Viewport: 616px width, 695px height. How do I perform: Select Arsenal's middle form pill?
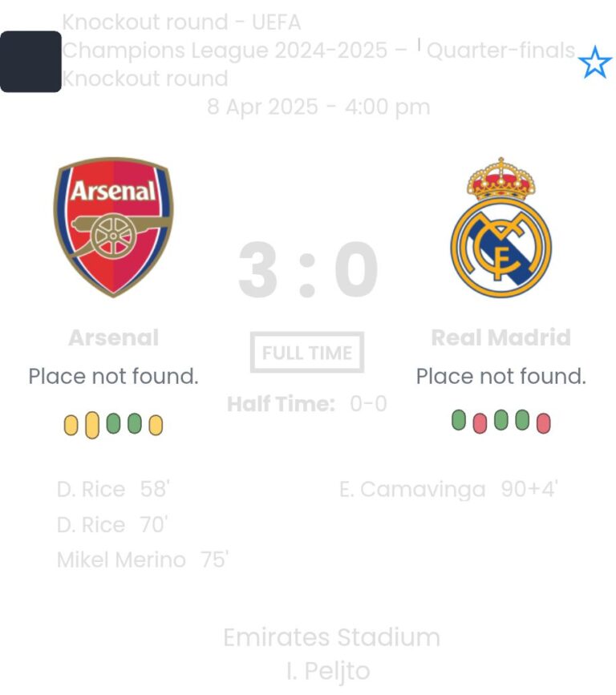(113, 423)
